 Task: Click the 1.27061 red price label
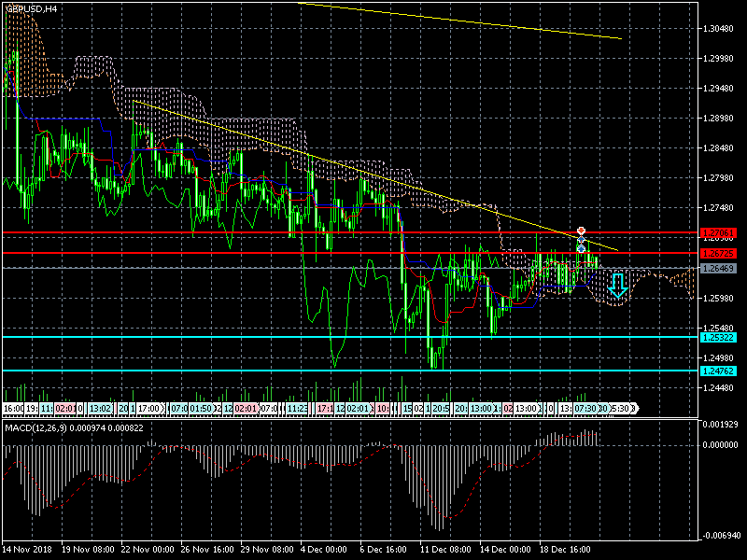pyautogui.click(x=719, y=232)
